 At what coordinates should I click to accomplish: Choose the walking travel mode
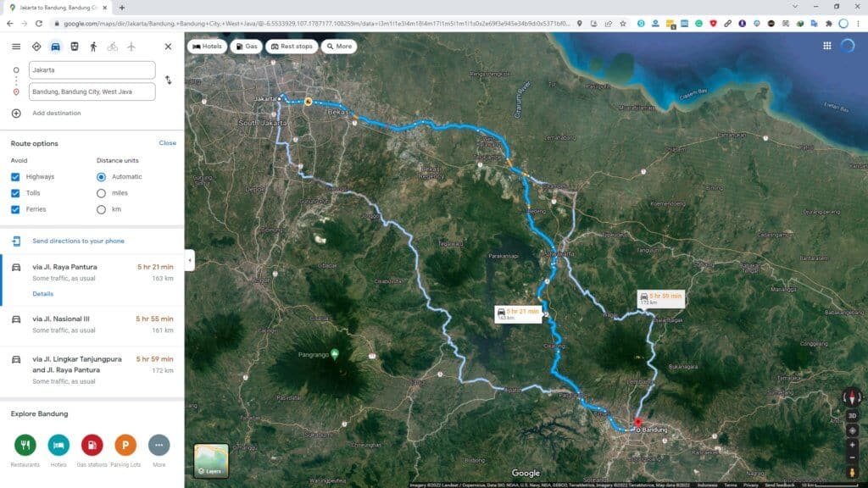coord(93,47)
